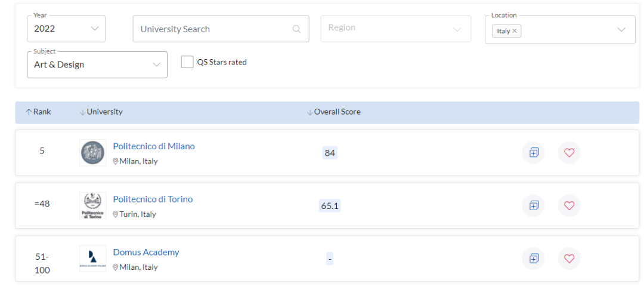Click the rank =48 cell
Image resolution: width=644 pixels, height=289 pixels.
coord(42,204)
